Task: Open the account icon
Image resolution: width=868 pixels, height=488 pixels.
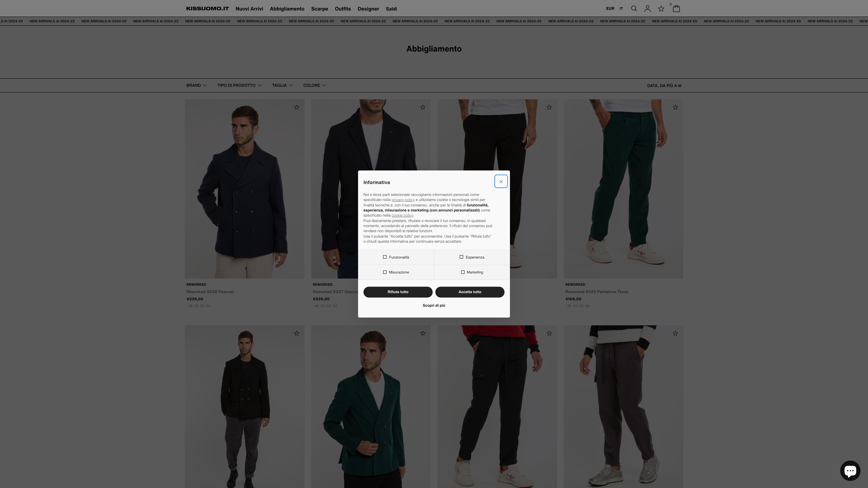Action: (x=647, y=8)
